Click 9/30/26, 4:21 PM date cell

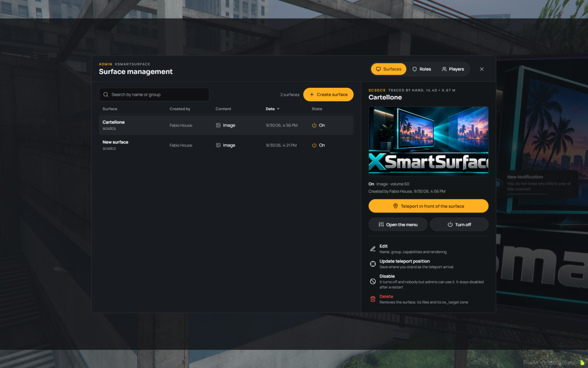(x=281, y=145)
